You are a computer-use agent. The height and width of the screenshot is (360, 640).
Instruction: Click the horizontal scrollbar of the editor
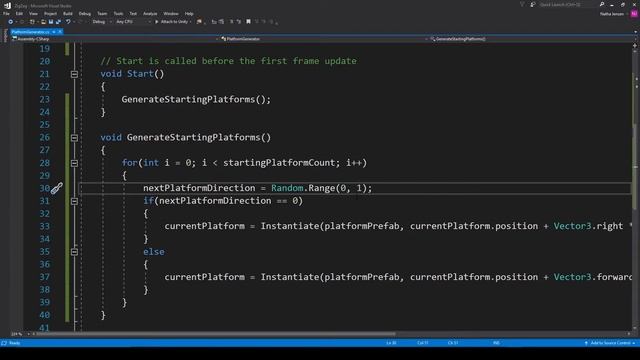click(x=216, y=334)
